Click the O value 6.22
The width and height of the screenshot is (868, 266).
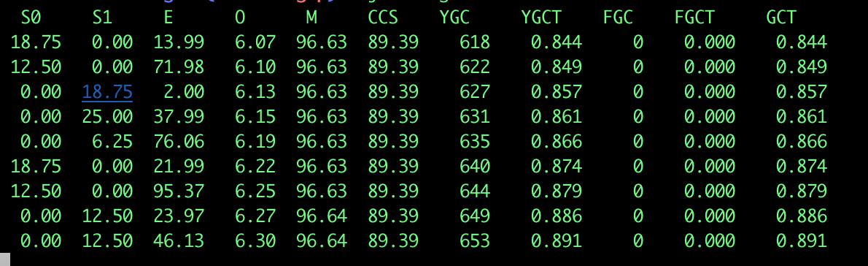pos(255,166)
